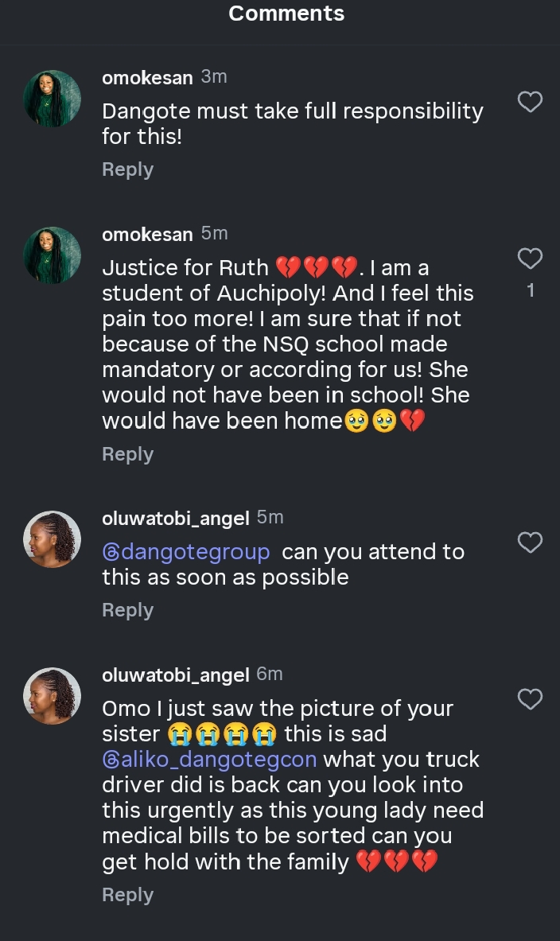Viewport: 560px width, 941px height.
Task: Tap the Comments header title
Action: click(286, 14)
